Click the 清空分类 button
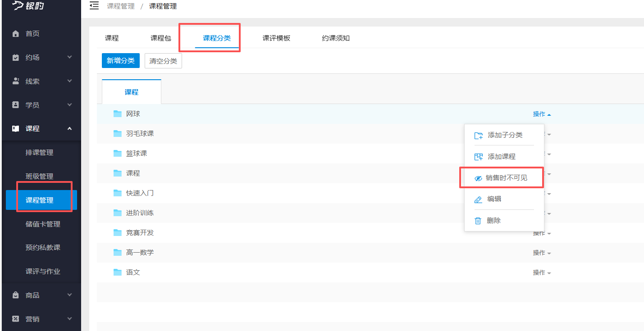Viewport: 644px width, 331px height. [x=163, y=61]
